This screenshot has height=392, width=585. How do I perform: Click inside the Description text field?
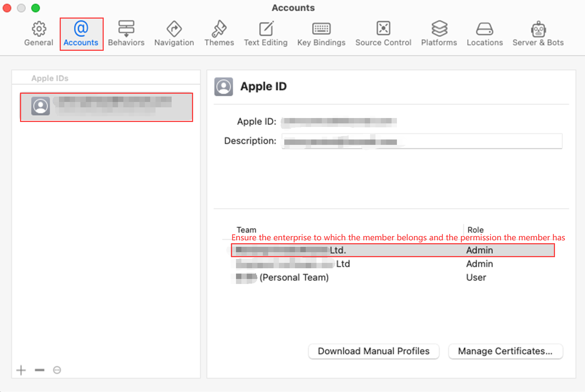coord(422,141)
